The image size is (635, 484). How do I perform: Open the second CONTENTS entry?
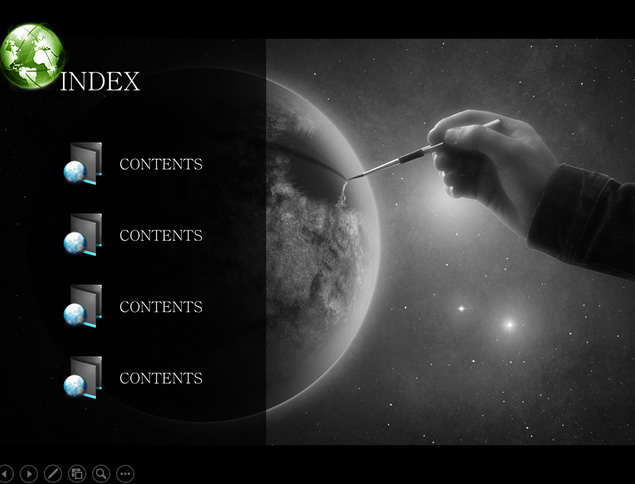(161, 235)
